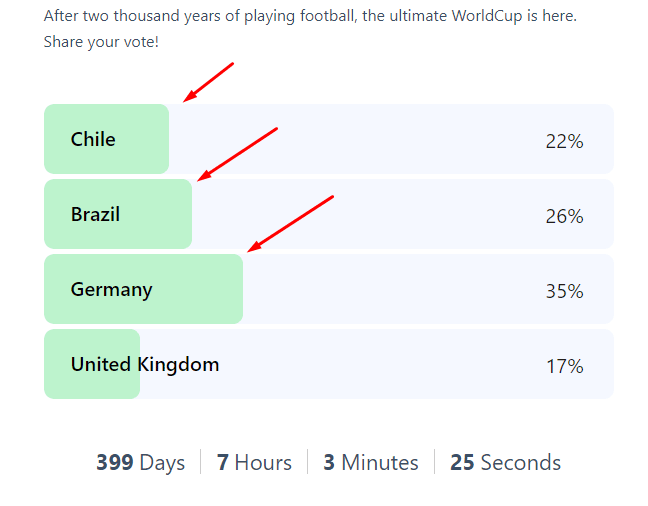This screenshot has height=506, width=648.
Task: Click the 17% result for United Kingdom
Action: (x=565, y=366)
